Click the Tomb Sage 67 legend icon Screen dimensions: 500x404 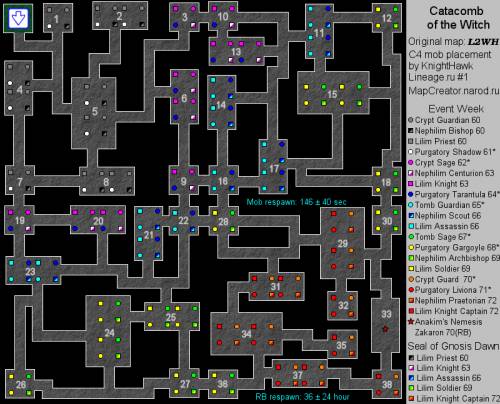click(x=411, y=237)
